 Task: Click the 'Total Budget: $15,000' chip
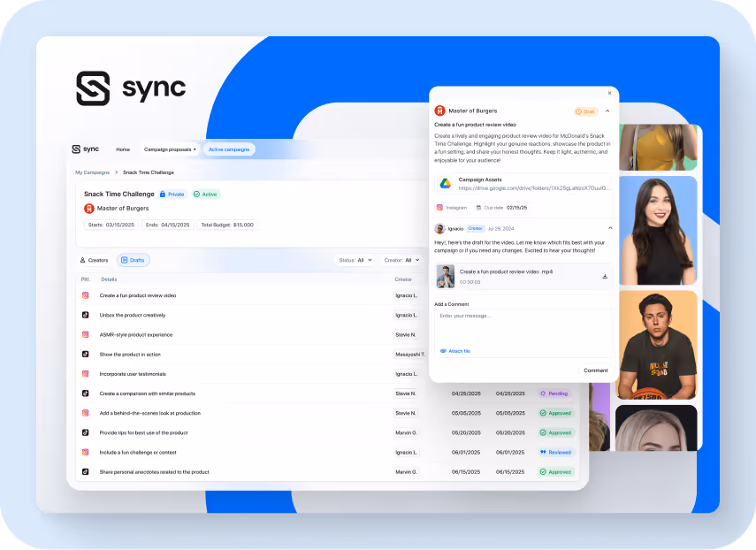tap(227, 225)
